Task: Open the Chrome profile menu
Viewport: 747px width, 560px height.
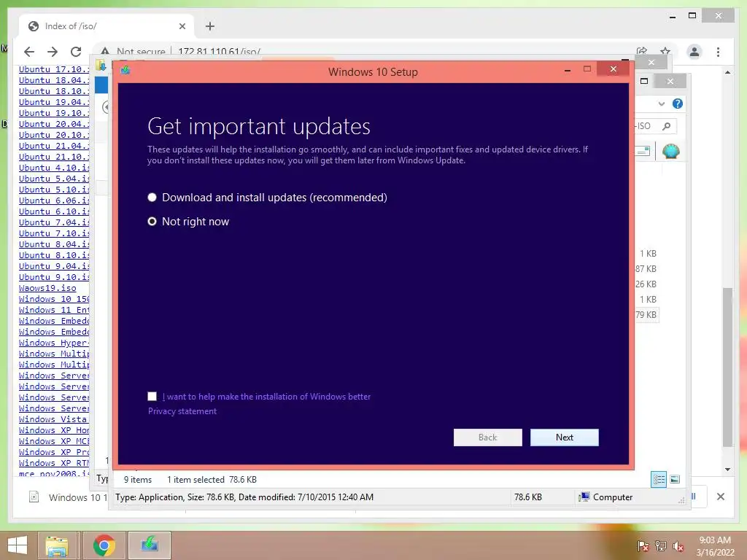Action: coord(694,52)
